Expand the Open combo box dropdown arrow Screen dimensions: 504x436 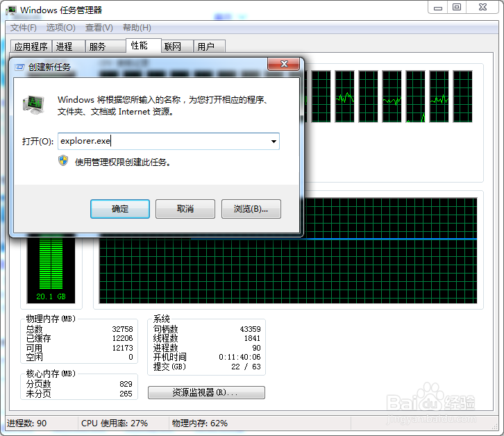[x=274, y=141]
